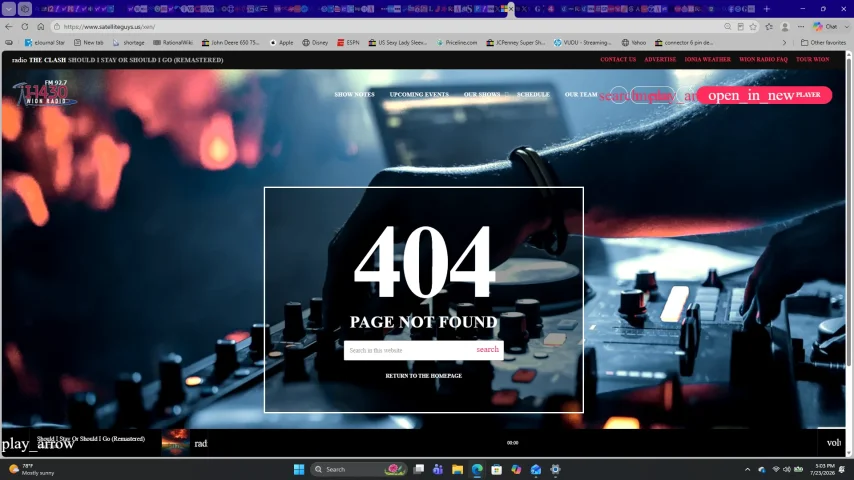Click the red search icon in the nav bar
The image size is (854, 480).
619,95
